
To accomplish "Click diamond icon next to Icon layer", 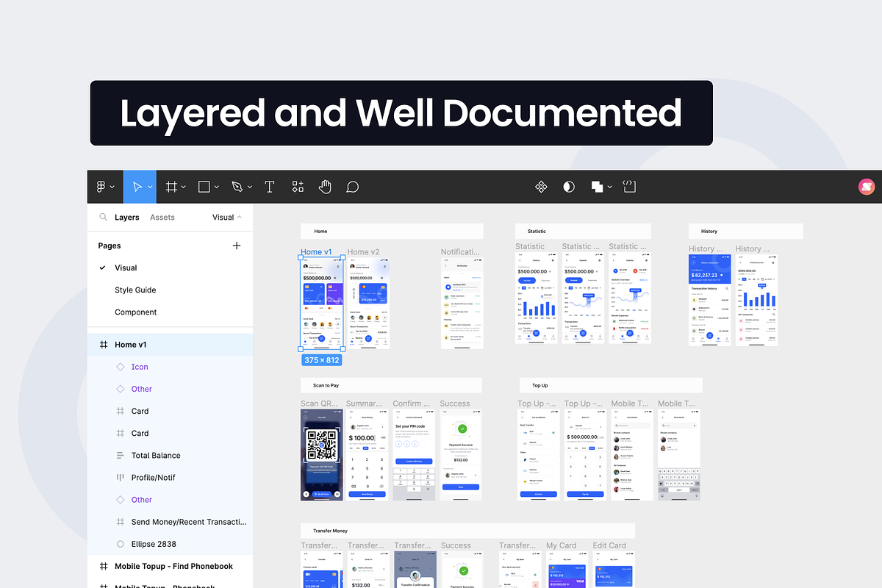I will pos(121,366).
